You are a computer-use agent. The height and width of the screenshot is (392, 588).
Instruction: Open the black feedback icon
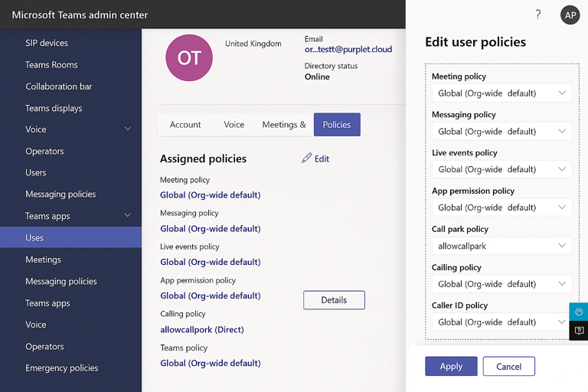(579, 331)
